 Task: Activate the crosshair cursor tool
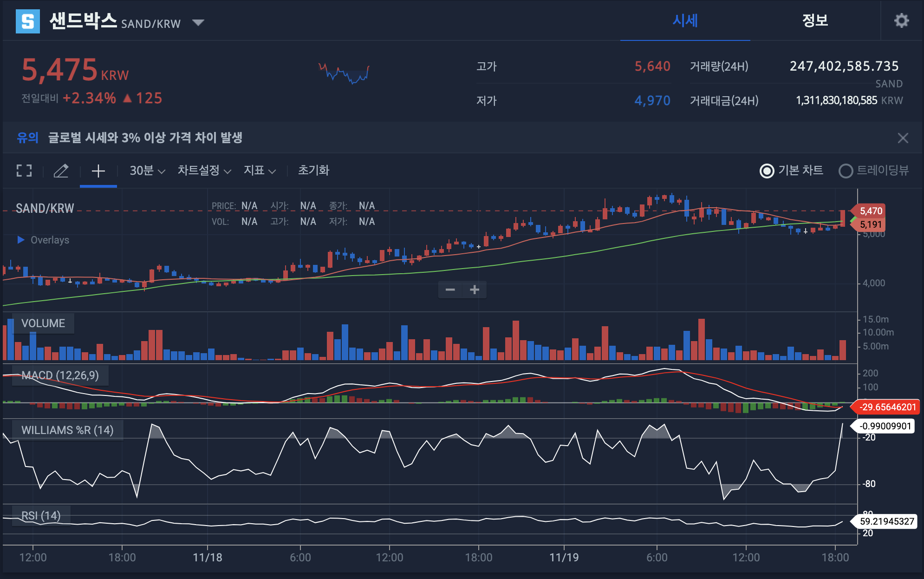coord(98,171)
